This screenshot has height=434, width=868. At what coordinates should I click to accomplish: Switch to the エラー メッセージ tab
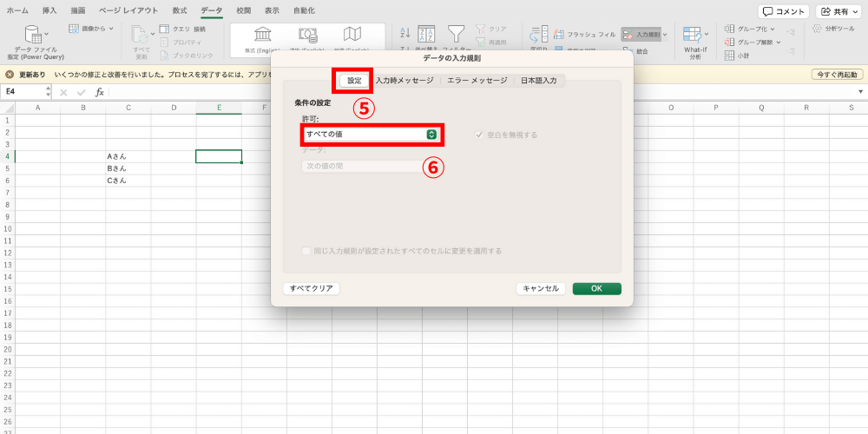click(477, 80)
